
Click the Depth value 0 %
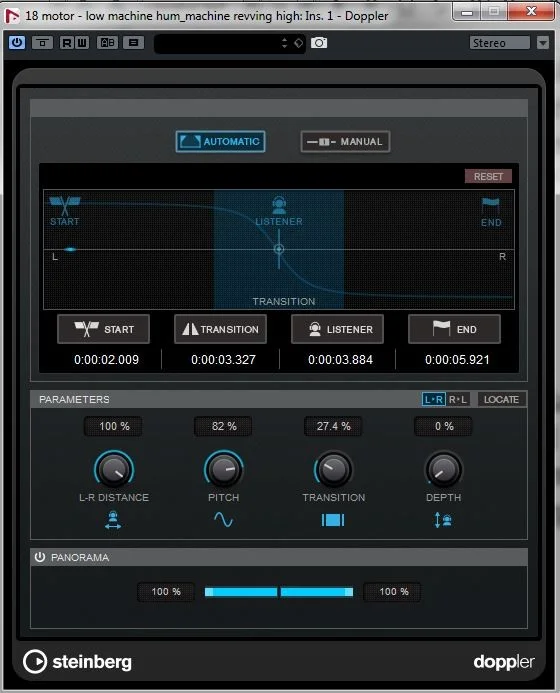pyautogui.click(x=443, y=426)
